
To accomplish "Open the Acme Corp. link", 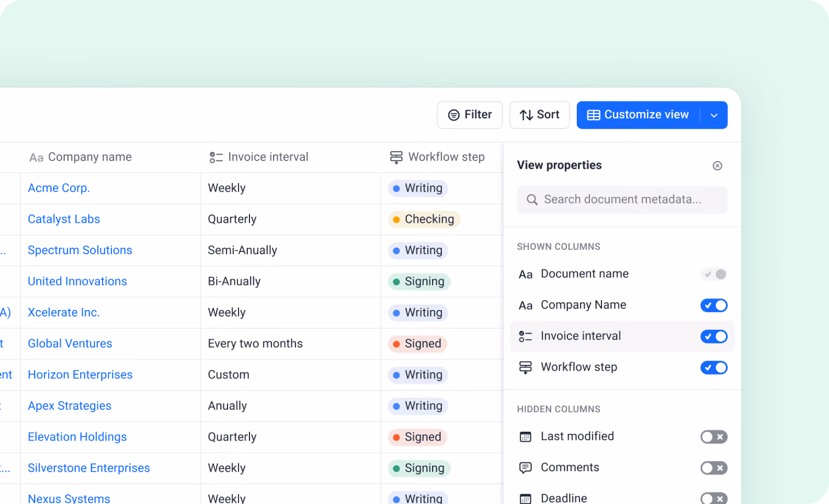I will point(59,188).
